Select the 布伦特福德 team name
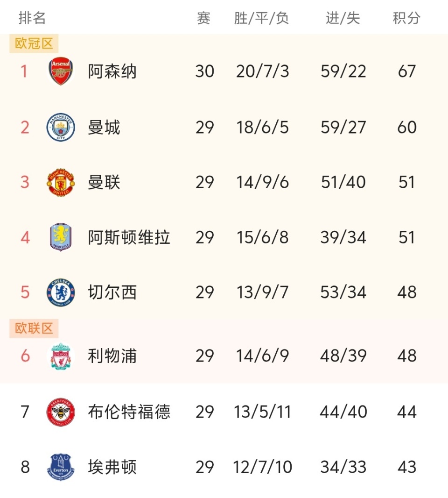Viewport: 448px width, 498px height. pyautogui.click(x=129, y=412)
